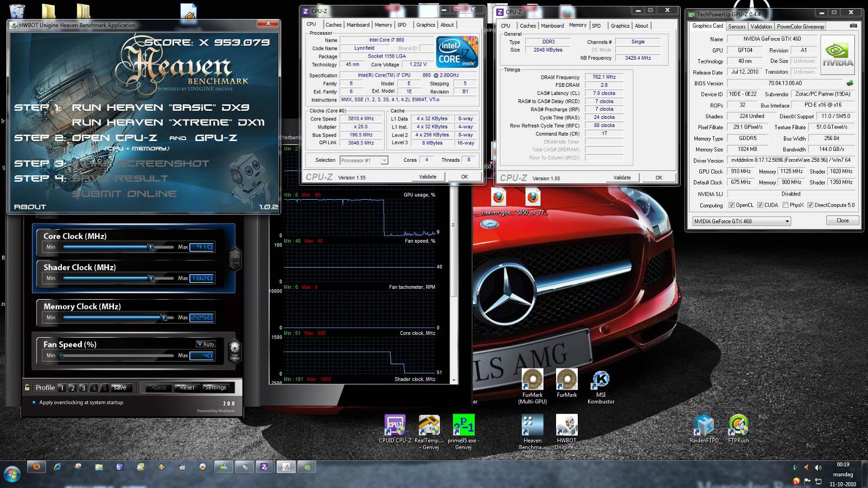
Task: Click the Afterburner profile lock icon
Action: (27, 387)
